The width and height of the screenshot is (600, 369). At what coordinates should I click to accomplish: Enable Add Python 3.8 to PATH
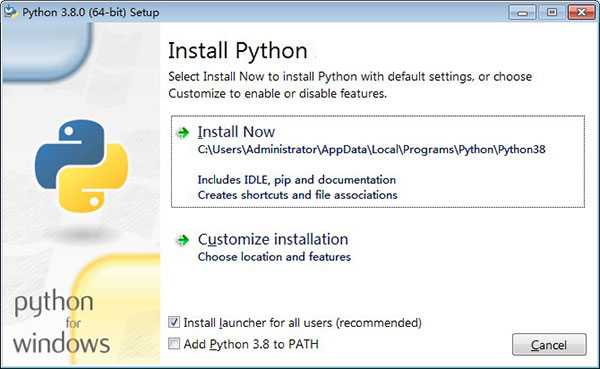point(174,343)
